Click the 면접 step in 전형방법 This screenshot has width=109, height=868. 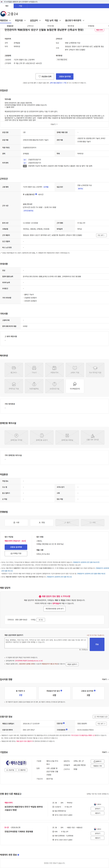point(42,523)
